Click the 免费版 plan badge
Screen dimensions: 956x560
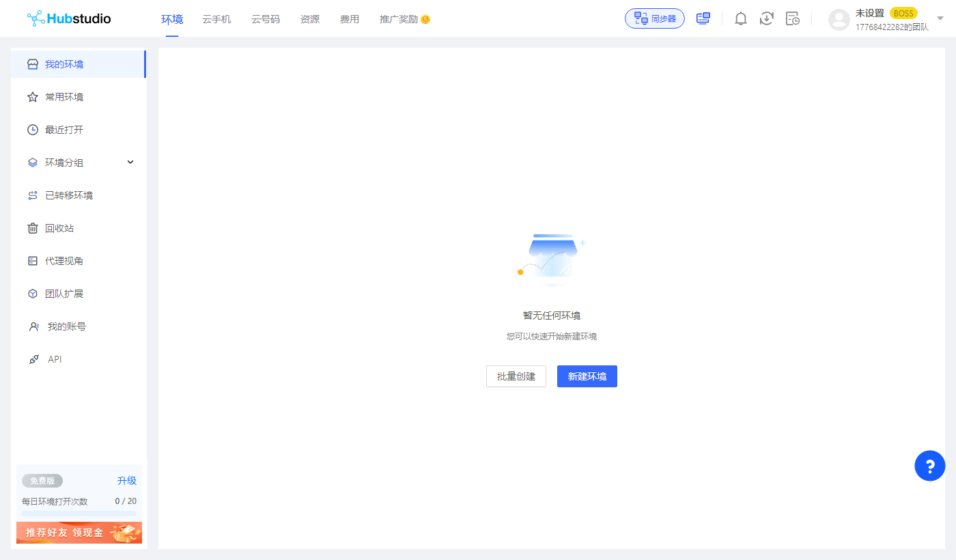pyautogui.click(x=42, y=481)
